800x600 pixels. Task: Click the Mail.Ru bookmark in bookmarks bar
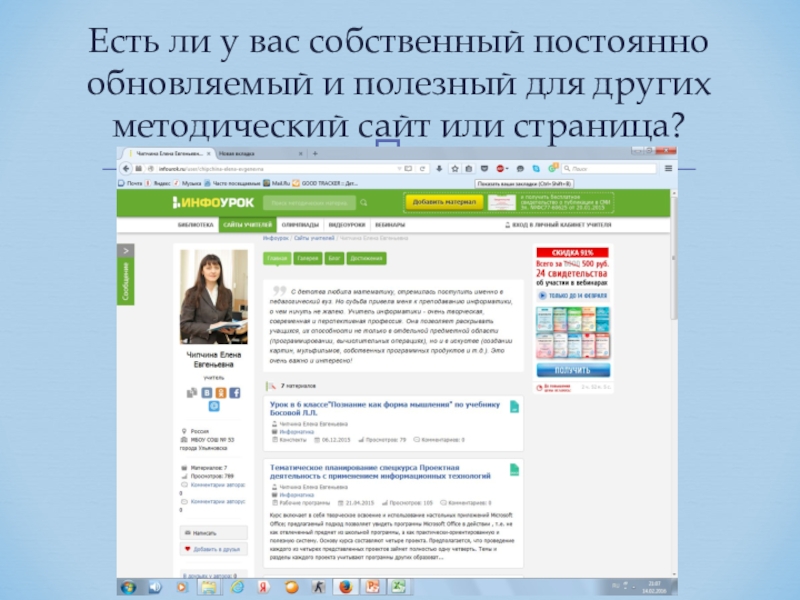(277, 183)
